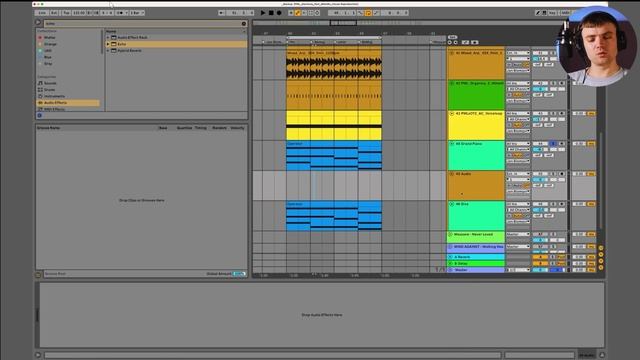Click the Tap tempo button
The image size is (640, 360).
click(66, 13)
